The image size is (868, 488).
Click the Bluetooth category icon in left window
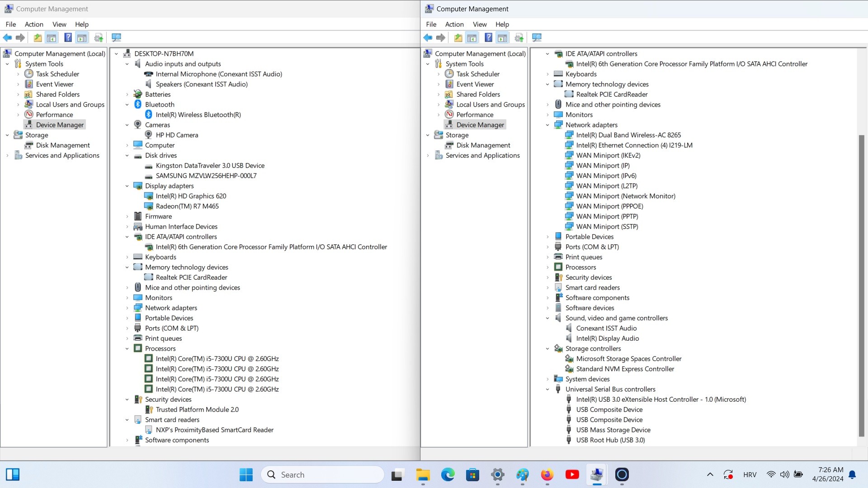(x=138, y=104)
